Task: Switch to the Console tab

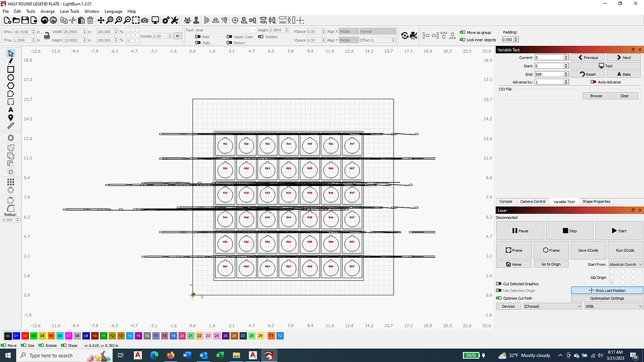Action: 506,202
